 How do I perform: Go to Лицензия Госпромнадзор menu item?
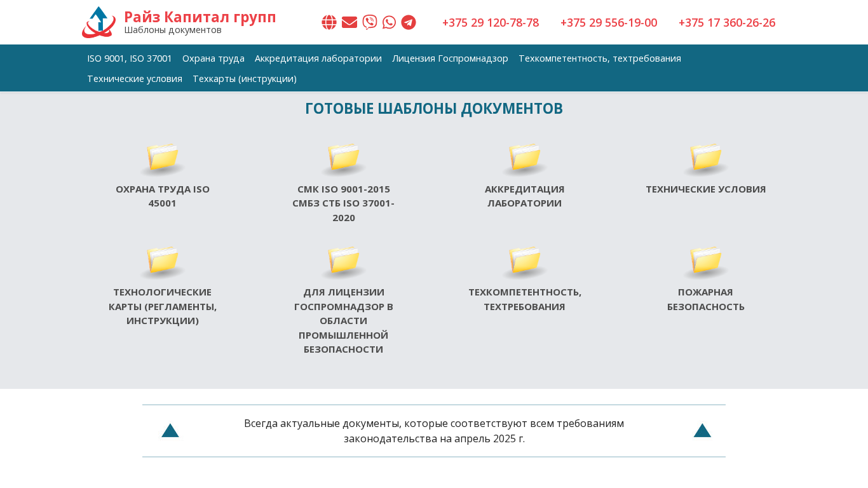450,58
